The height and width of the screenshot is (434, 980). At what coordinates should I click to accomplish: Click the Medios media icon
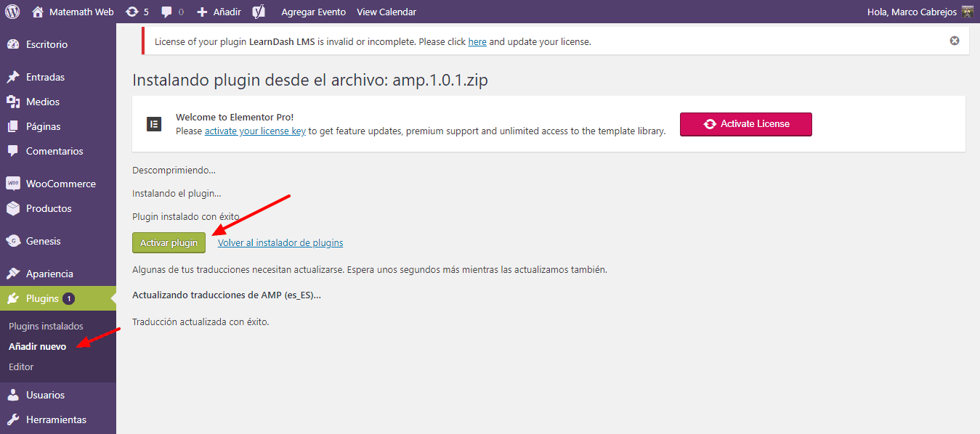[x=12, y=102]
